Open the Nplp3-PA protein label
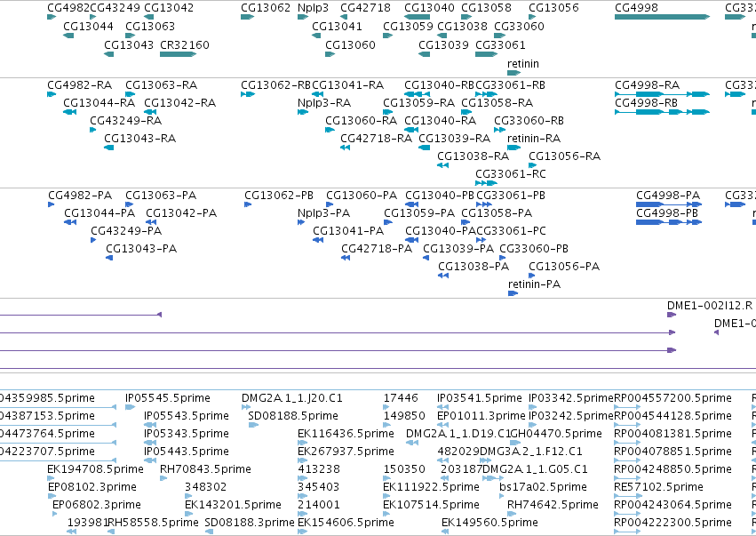Viewport: 756px width, 536px height. 324,213
